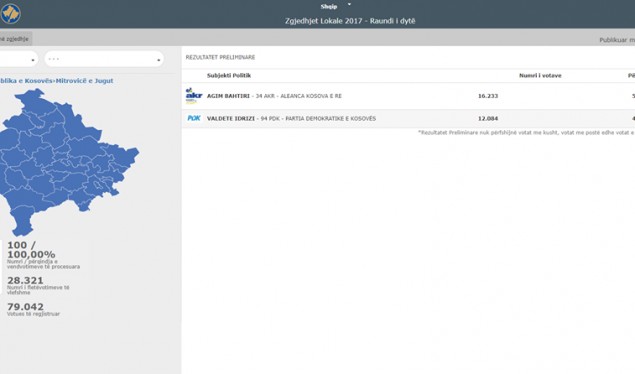Select the VALDETE IDRIZI candidate row
The height and width of the screenshot is (374, 635).
[408, 119]
